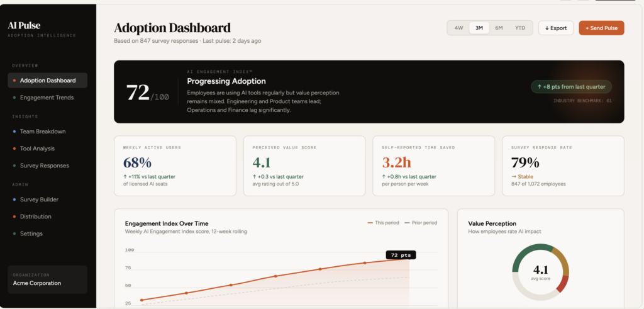Open Settings in sidebar
This screenshot has height=309, width=644.
pos(31,233)
